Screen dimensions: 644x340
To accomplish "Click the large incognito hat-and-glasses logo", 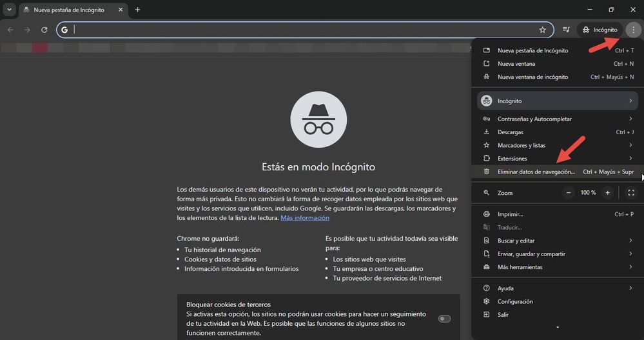I will 318,119.
